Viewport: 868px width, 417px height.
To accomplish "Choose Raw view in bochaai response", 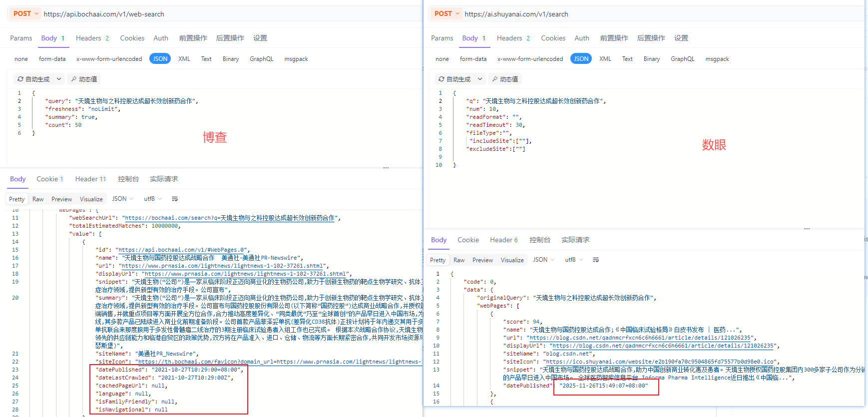I will pos(38,199).
